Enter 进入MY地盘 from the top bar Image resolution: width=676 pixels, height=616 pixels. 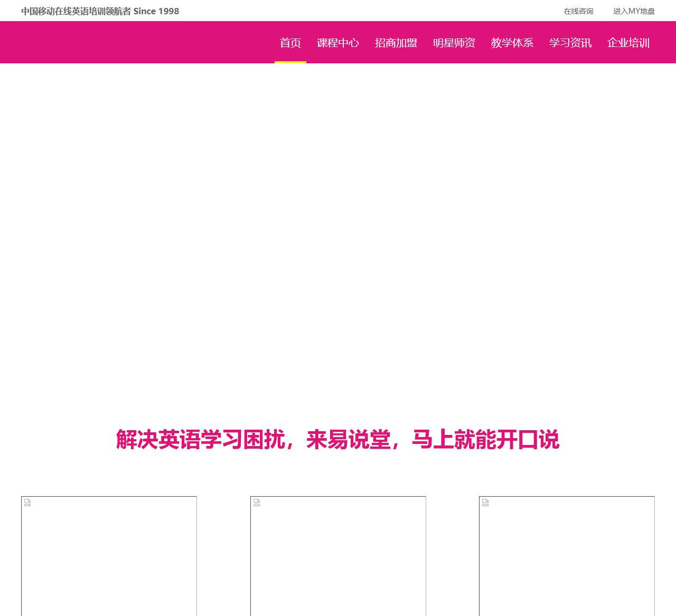point(634,11)
